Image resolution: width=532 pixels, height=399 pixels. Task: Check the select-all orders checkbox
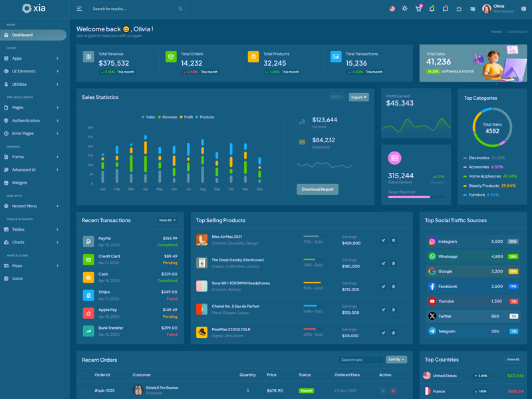point(84,375)
